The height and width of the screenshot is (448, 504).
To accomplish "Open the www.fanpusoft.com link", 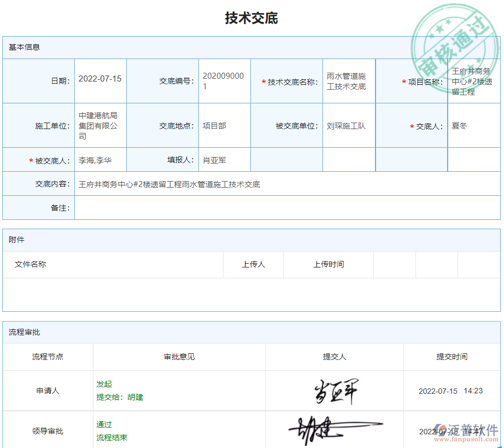I will coord(466,440).
